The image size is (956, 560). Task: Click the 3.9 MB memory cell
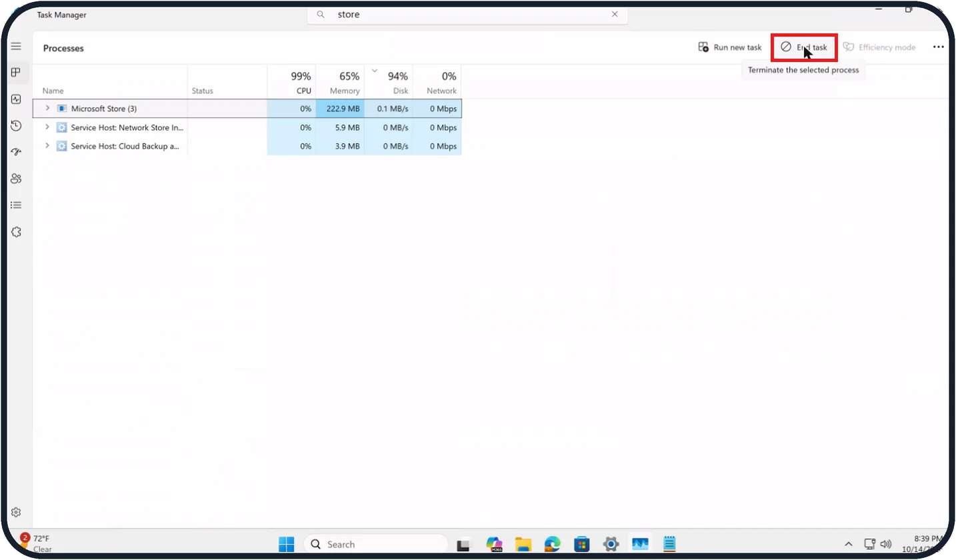click(340, 146)
